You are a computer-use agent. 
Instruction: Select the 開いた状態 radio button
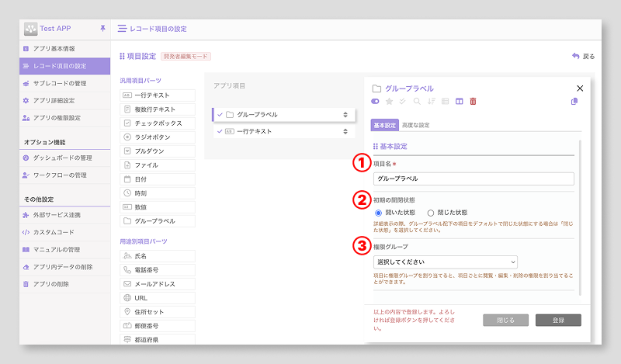tap(378, 213)
